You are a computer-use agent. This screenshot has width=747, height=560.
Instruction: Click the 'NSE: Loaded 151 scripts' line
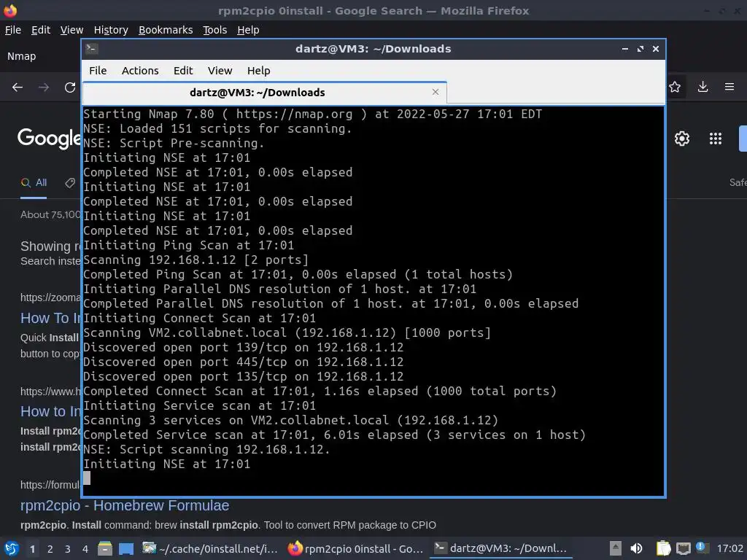pos(217,128)
